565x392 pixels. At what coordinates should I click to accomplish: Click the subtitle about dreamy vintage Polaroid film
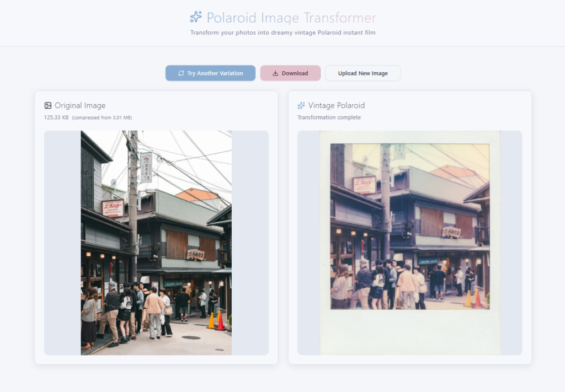[282, 33]
